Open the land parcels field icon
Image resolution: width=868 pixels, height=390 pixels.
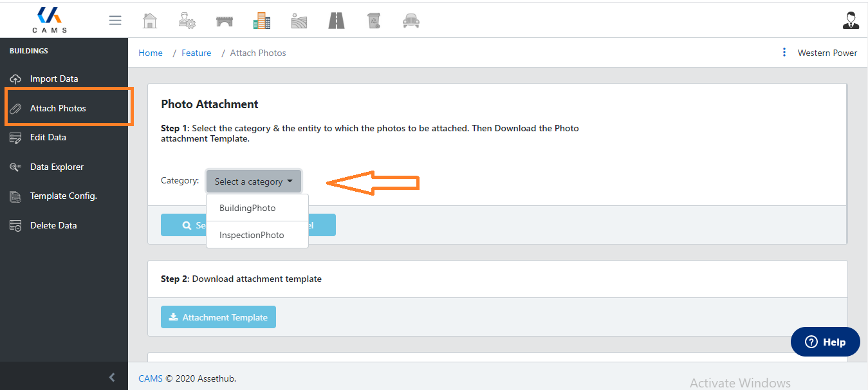(x=299, y=21)
